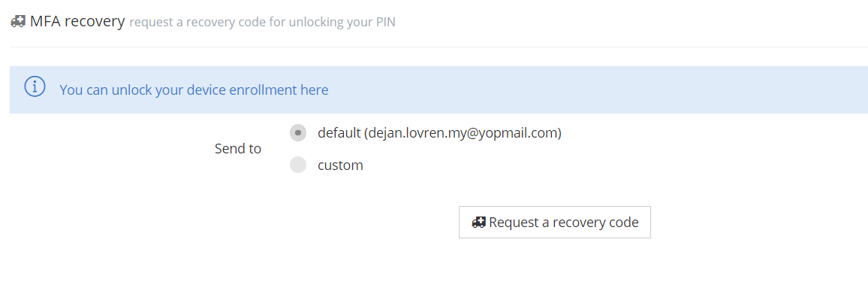Click the Send to field label
Screen dimensions: 868x288
click(238, 148)
